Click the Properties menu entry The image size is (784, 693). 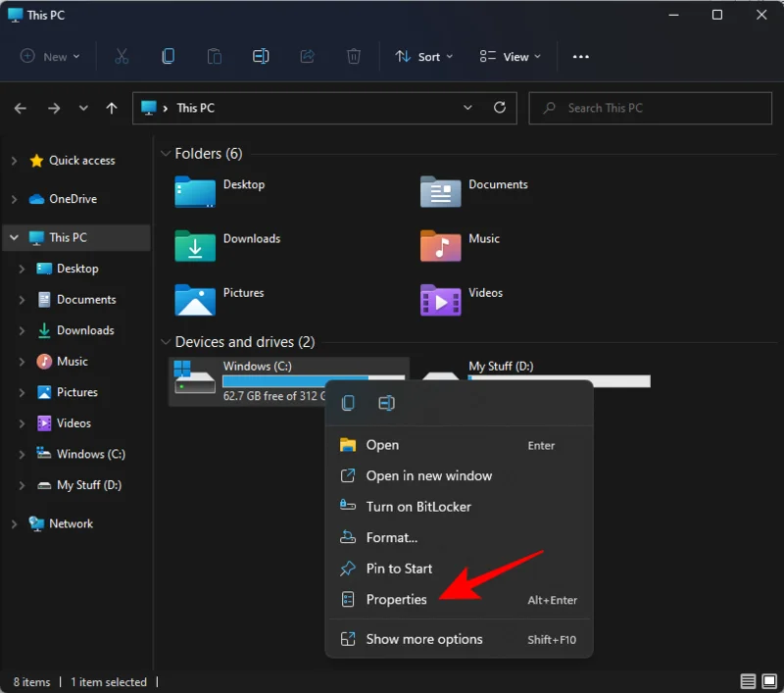click(396, 599)
